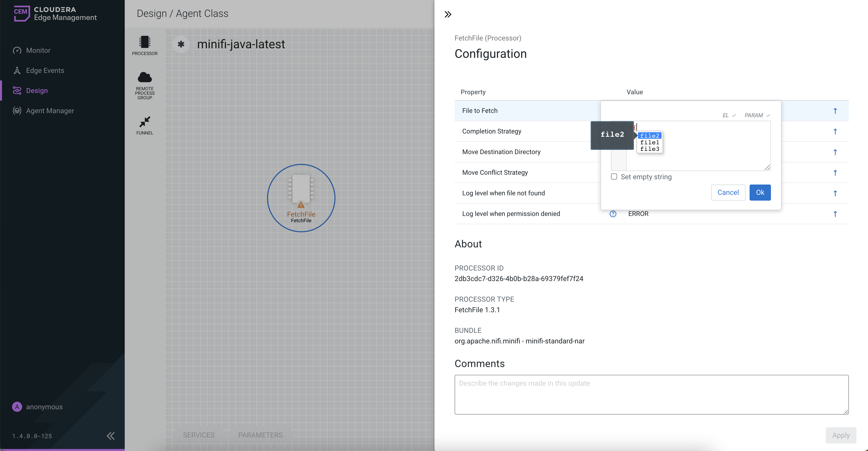This screenshot has width=868, height=451.
Task: Choose file1 from autocomplete list
Action: [x=649, y=143]
